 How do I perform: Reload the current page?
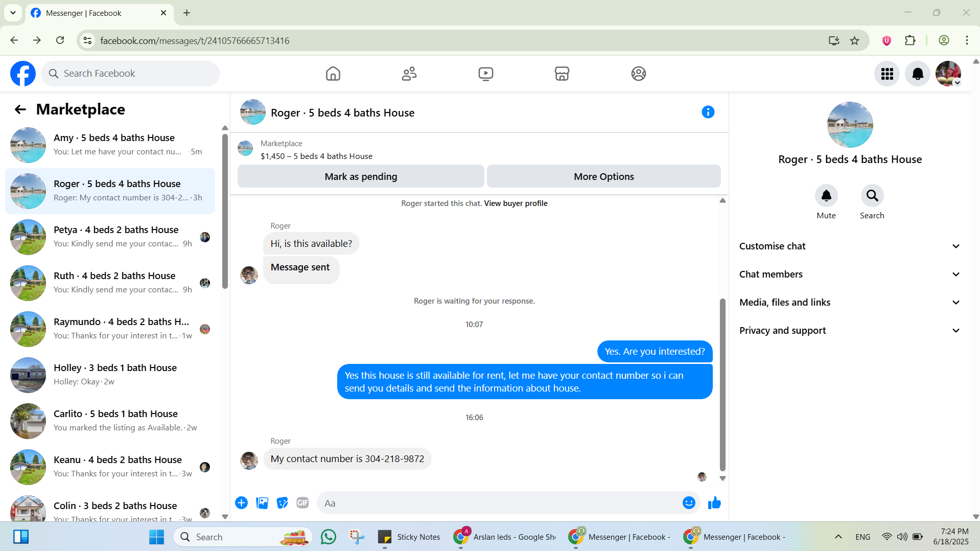click(x=60, y=40)
